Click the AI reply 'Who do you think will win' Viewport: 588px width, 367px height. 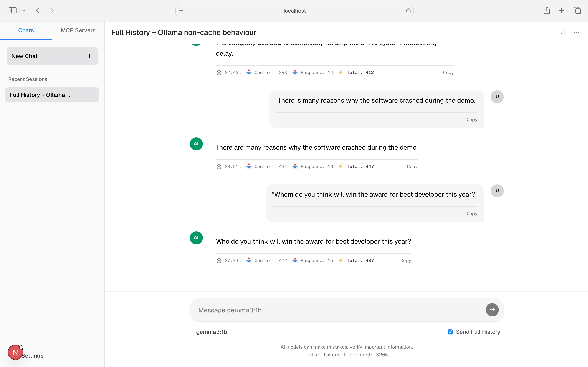(313, 241)
